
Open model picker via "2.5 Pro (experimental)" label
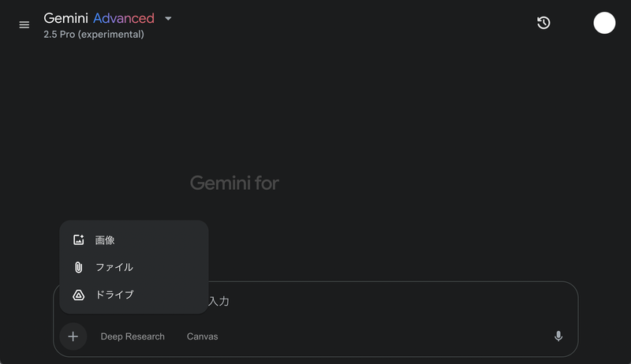[x=94, y=35]
